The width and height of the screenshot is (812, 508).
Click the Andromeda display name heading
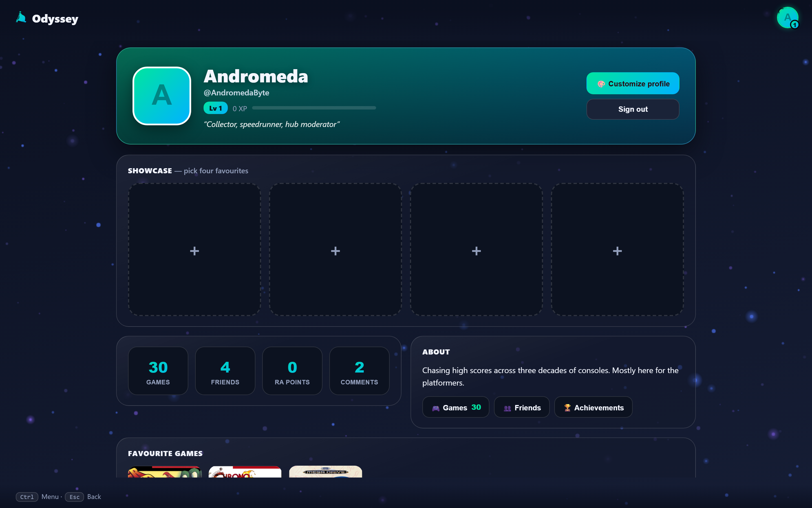coord(256,76)
